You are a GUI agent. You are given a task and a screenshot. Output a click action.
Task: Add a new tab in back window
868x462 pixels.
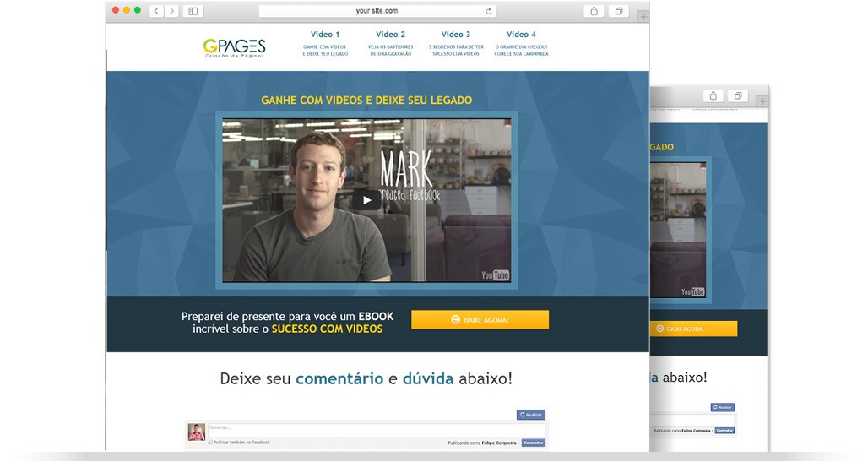[x=762, y=101]
